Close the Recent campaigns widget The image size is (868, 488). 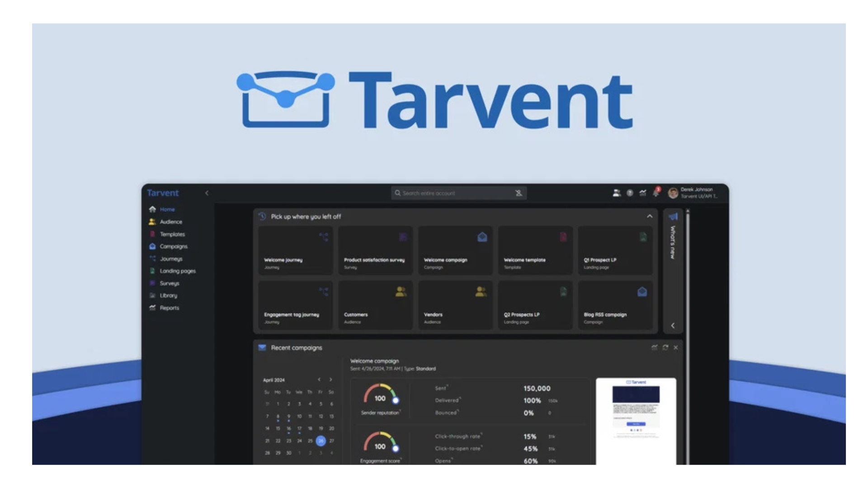pyautogui.click(x=676, y=347)
